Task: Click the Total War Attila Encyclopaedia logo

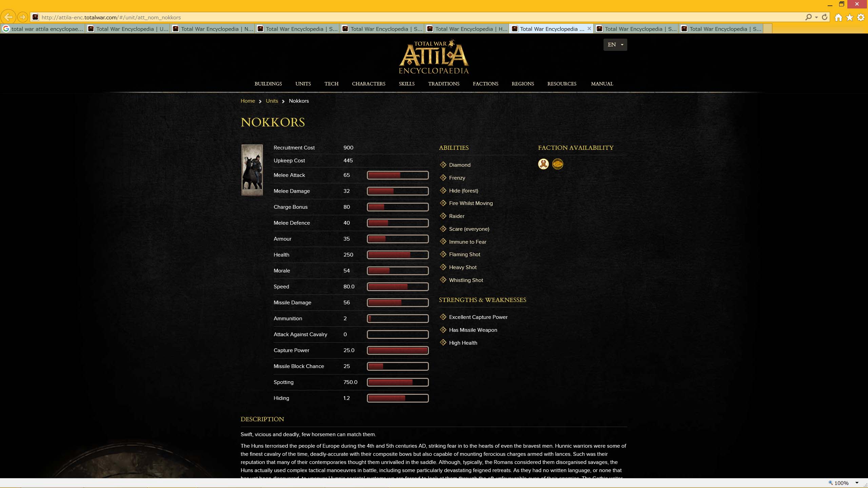Action: click(x=434, y=57)
